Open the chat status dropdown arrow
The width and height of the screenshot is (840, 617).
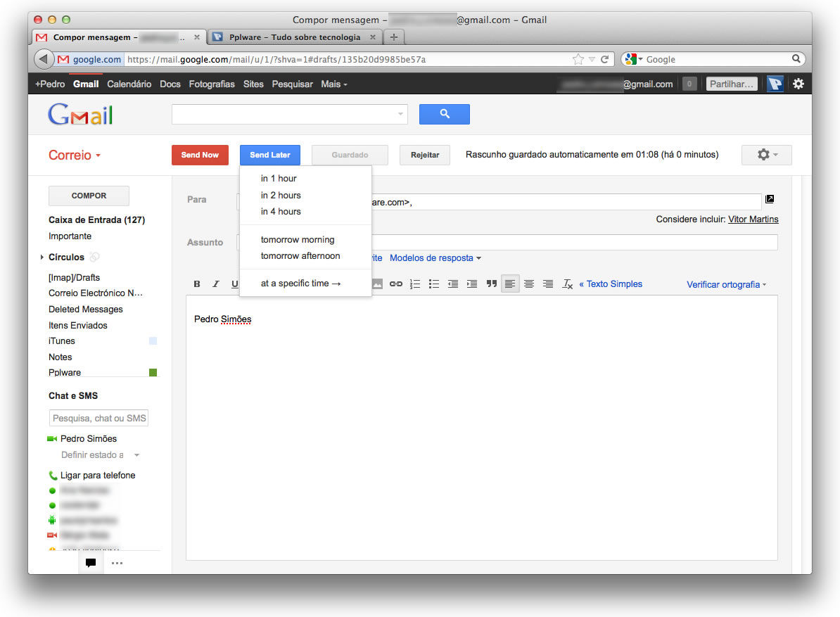pos(136,455)
